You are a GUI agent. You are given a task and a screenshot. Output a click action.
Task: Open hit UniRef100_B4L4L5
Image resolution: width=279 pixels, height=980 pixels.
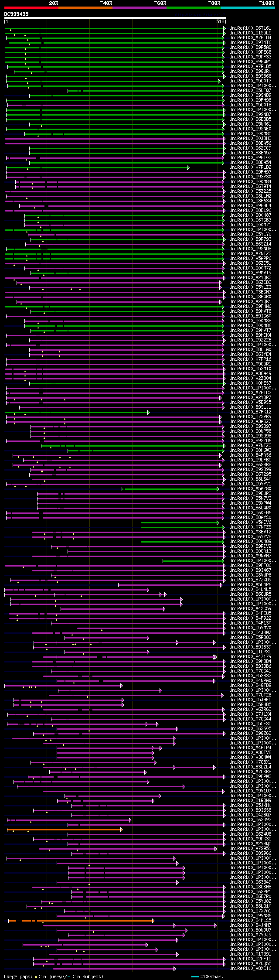pyautogui.click(x=250, y=590)
